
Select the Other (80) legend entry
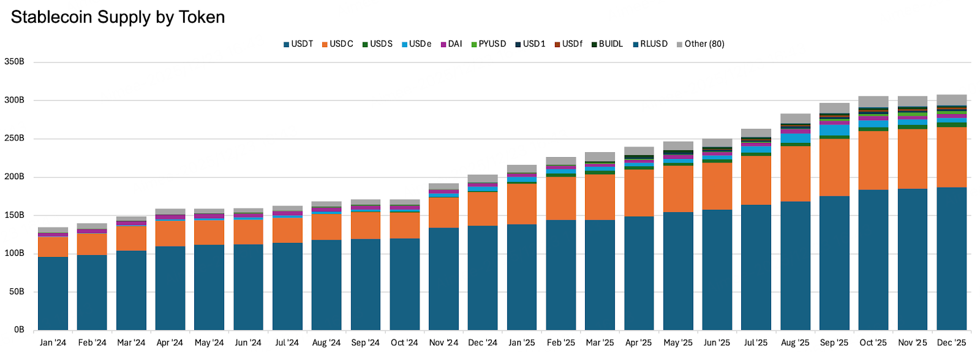point(701,44)
